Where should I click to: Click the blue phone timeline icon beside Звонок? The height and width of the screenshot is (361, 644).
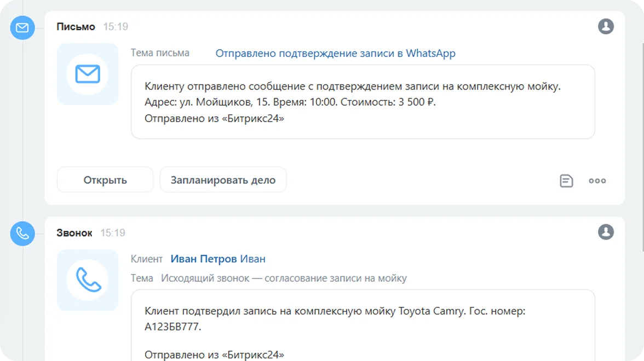pyautogui.click(x=22, y=234)
